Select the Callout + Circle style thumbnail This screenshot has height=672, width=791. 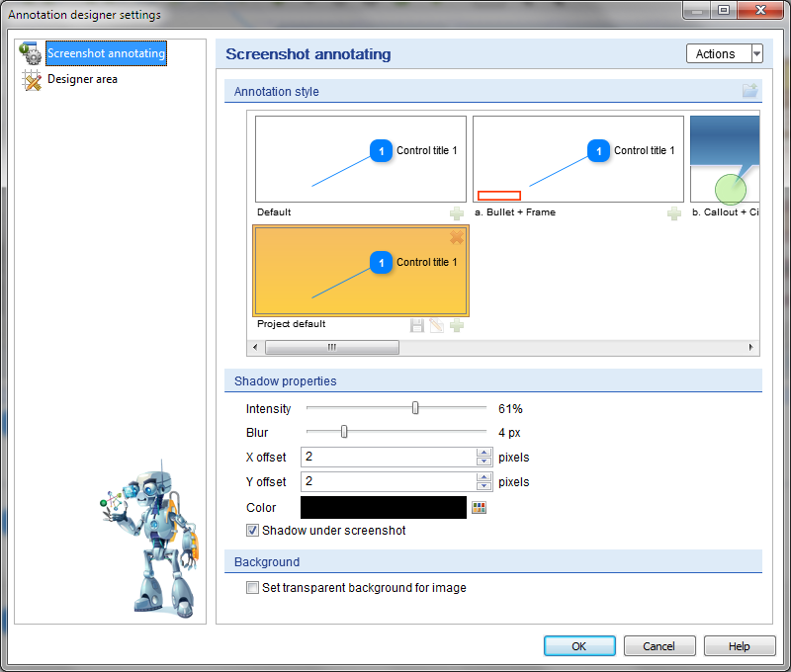725,159
